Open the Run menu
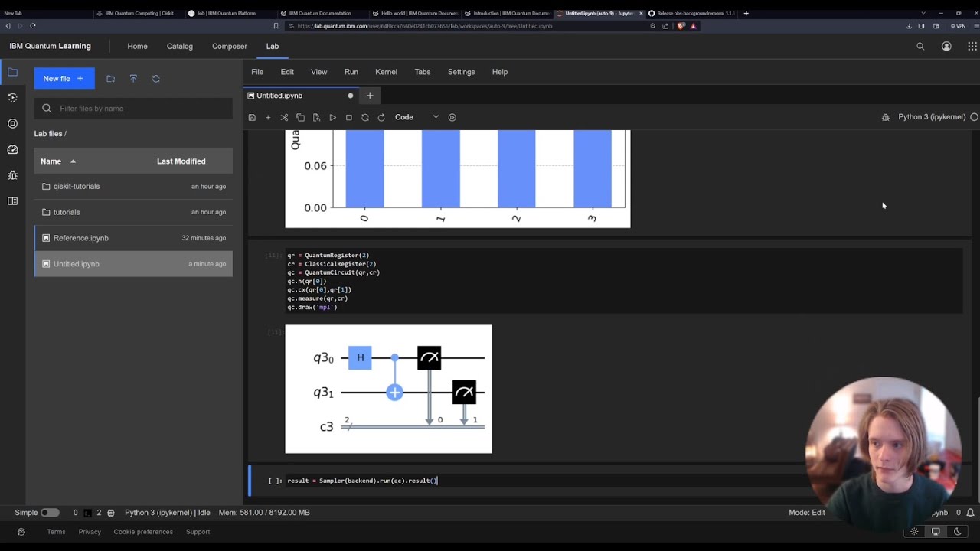Viewport: 980px width, 551px height. 351,72
